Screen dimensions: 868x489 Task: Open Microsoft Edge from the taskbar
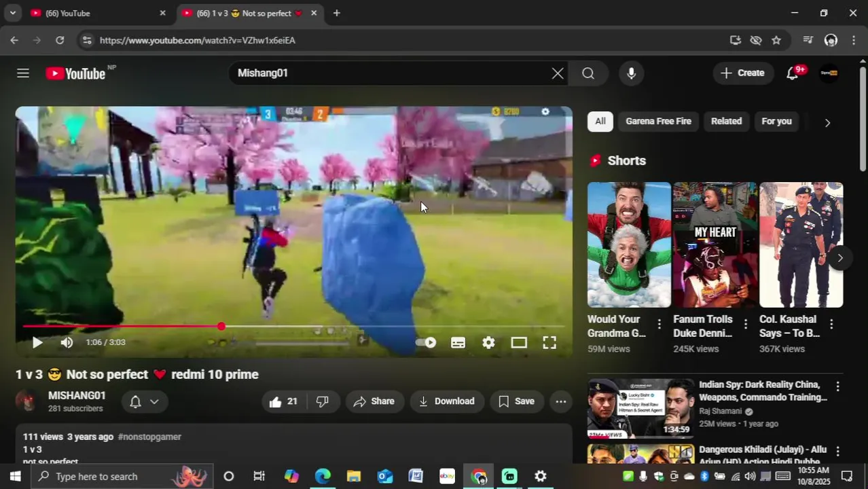click(323, 477)
